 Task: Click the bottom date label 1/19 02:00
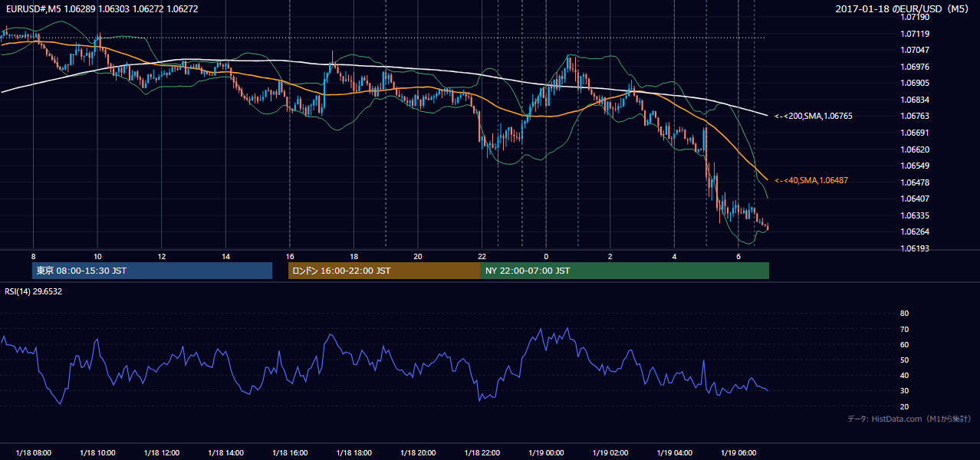coord(610,453)
